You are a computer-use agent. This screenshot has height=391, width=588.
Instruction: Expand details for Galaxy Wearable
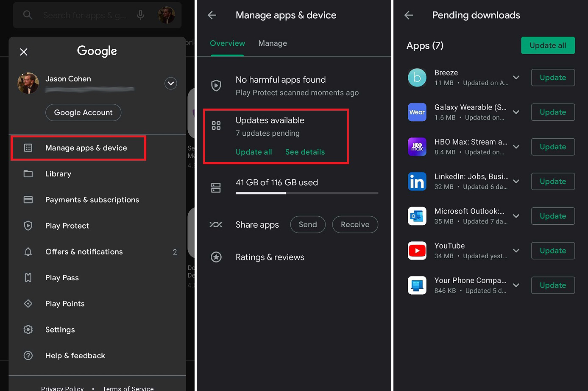coord(516,112)
